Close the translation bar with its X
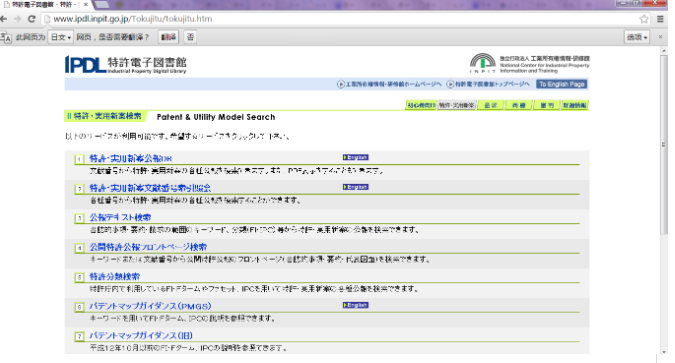Viewport: 675px width, 363px height. point(660,37)
